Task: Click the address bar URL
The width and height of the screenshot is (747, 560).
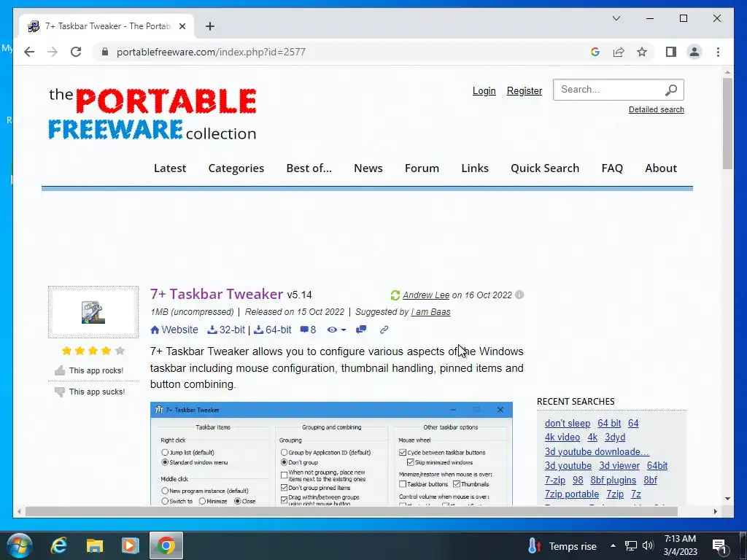Action: point(211,52)
